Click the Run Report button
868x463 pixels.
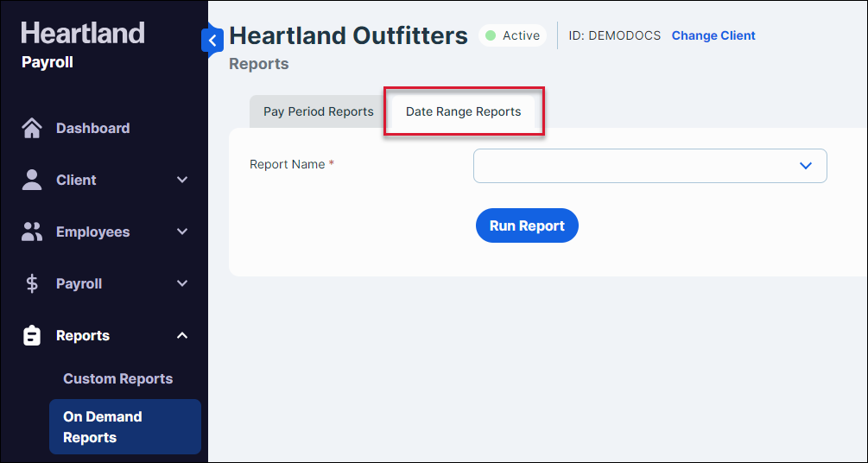click(527, 225)
